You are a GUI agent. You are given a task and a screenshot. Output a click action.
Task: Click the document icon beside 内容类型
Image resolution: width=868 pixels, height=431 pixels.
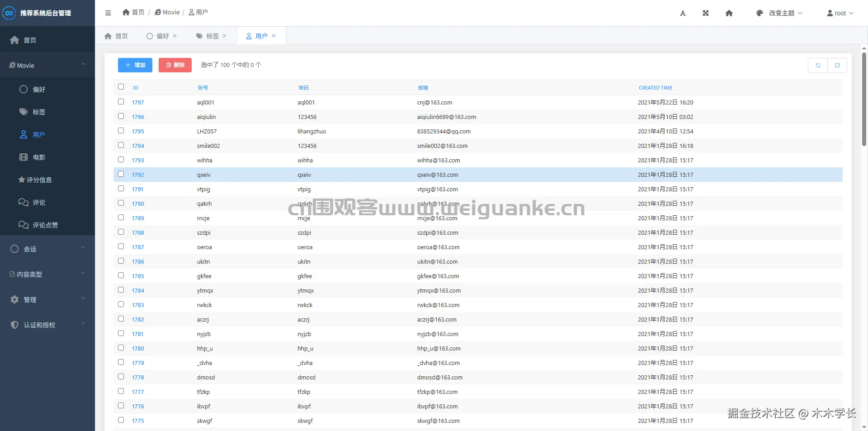(x=12, y=274)
